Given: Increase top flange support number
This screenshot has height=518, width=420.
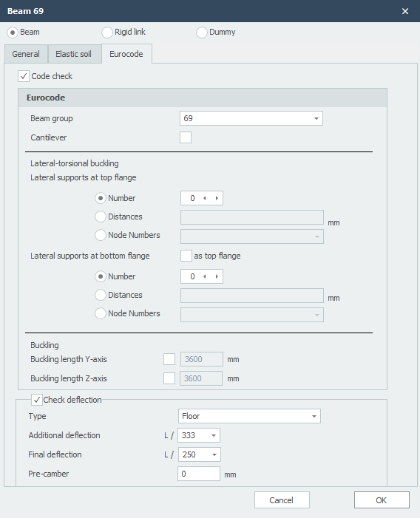Looking at the screenshot, I should point(217,198).
